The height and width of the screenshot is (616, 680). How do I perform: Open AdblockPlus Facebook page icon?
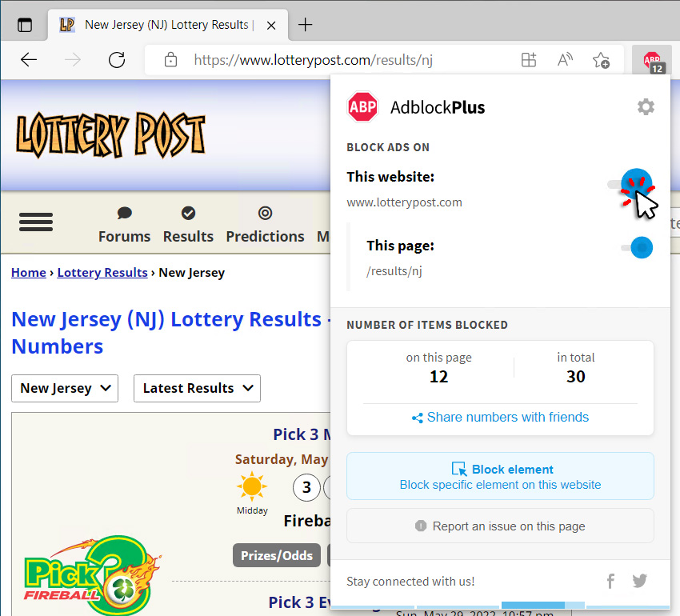pos(610,581)
